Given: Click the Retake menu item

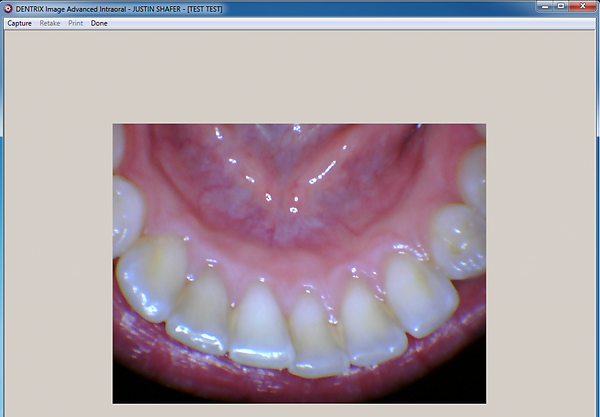Looking at the screenshot, I should [50, 23].
